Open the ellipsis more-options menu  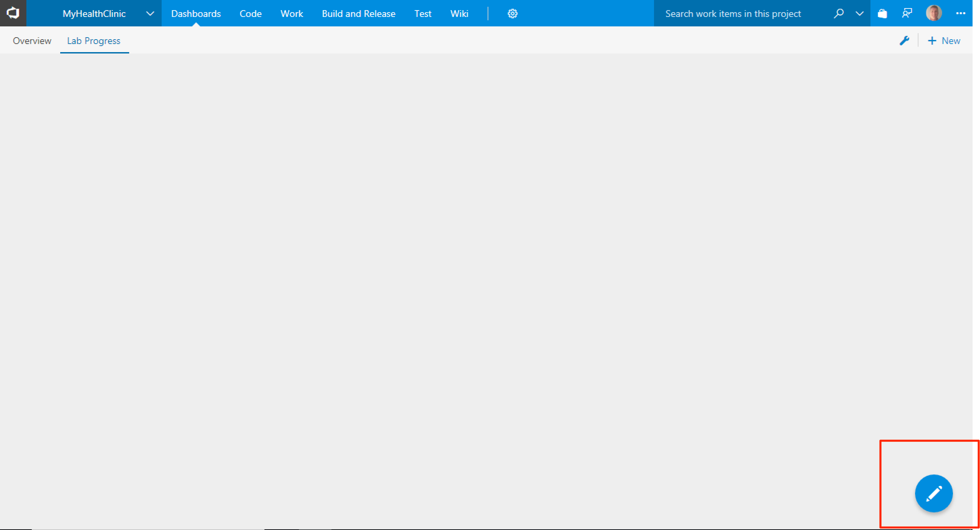click(961, 14)
